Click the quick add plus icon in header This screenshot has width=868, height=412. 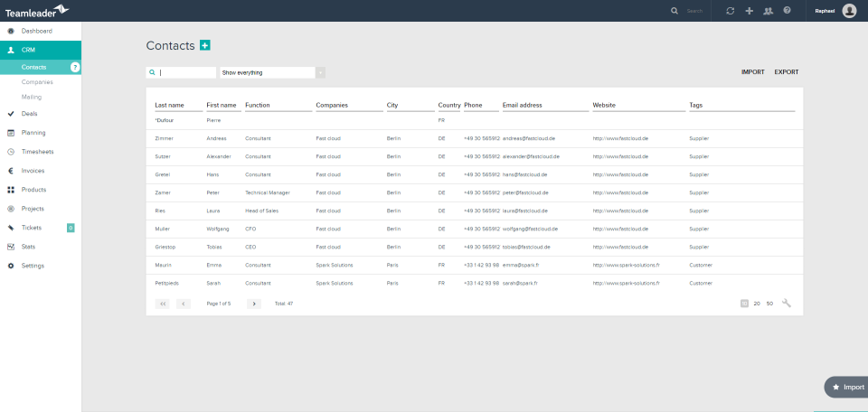pyautogui.click(x=749, y=11)
